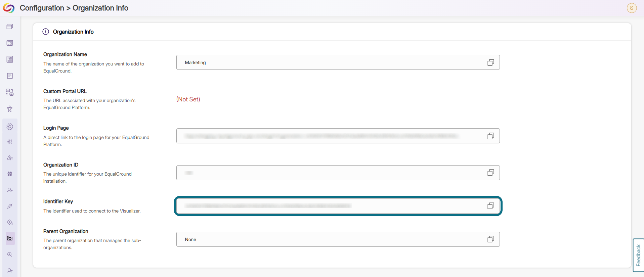Open the alert triangle settings sidebar icon
Image resolution: width=644 pixels, height=277 pixels.
coord(10,158)
